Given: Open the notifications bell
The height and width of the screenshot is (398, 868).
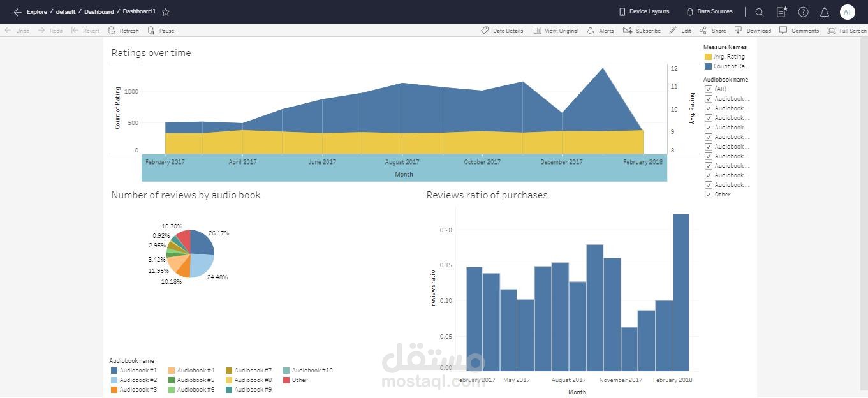Looking at the screenshot, I should click(825, 12).
